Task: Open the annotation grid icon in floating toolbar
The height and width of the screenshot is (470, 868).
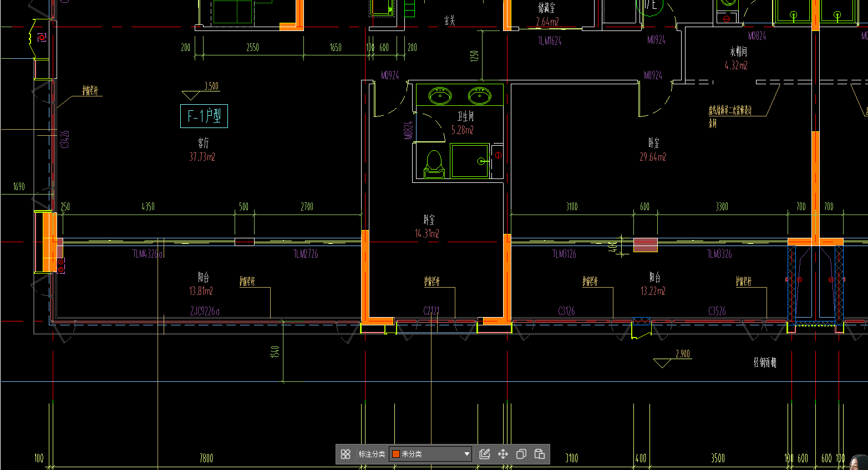Action: tap(346, 454)
